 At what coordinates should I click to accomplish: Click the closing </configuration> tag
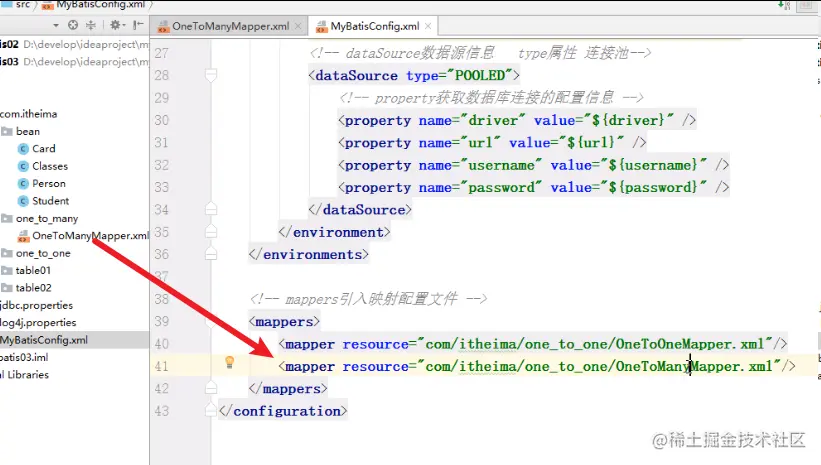(x=283, y=411)
